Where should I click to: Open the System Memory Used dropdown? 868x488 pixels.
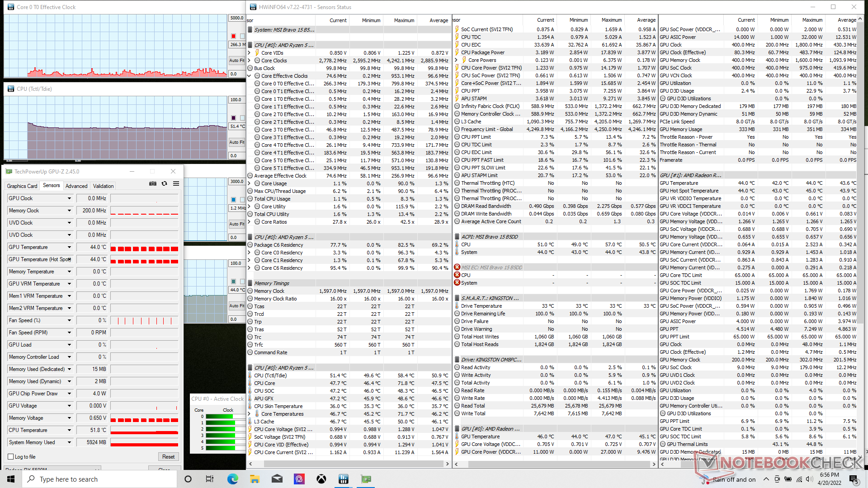(69, 442)
